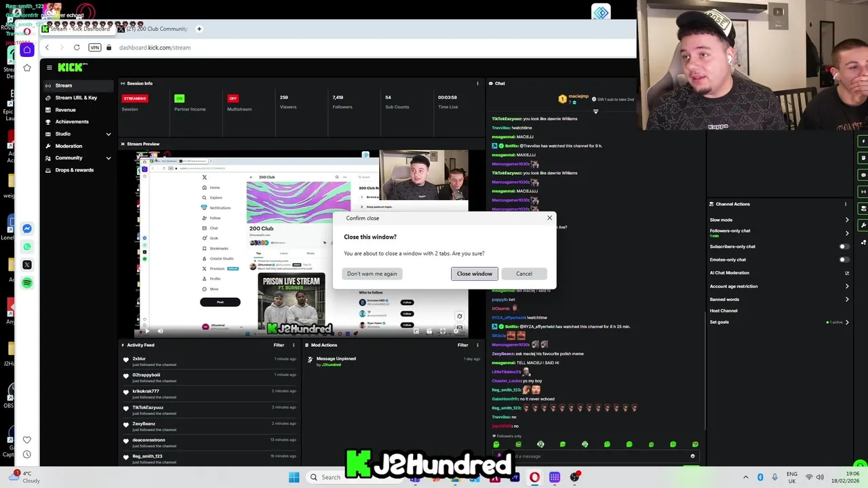
Task: Open Session Info panel options menu
Action: 477,83
